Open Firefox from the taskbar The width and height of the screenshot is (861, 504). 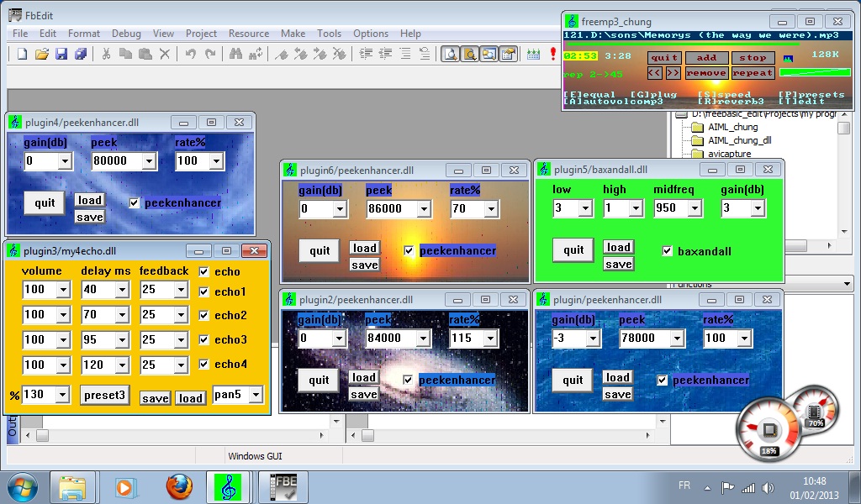coord(179,487)
